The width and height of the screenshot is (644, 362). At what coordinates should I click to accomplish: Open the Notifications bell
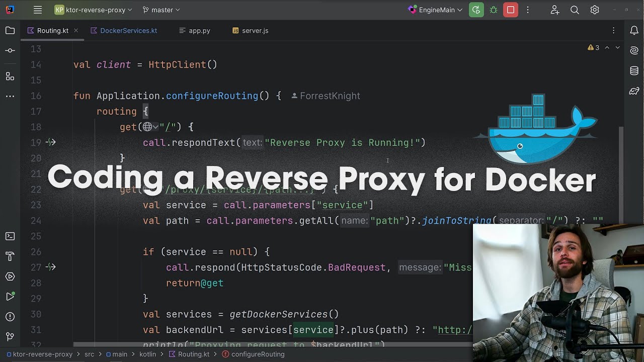point(634,31)
